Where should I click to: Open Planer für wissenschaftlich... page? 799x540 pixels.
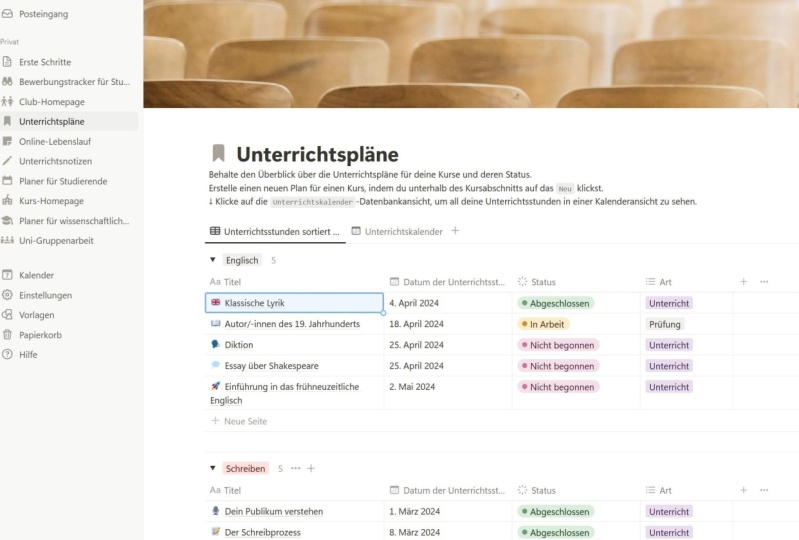tap(74, 221)
